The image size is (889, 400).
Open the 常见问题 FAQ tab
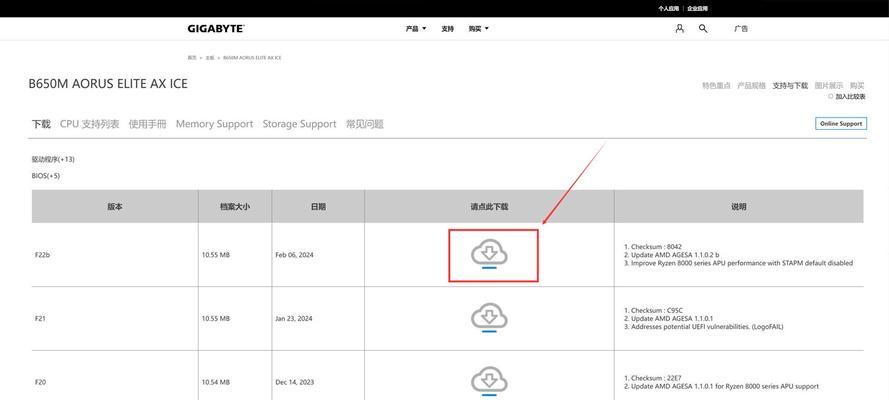(365, 124)
